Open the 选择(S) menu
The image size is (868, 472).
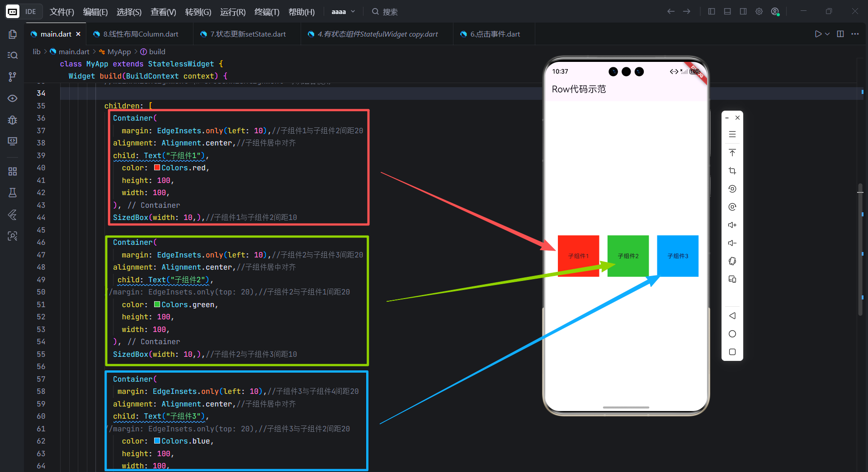[x=129, y=12]
